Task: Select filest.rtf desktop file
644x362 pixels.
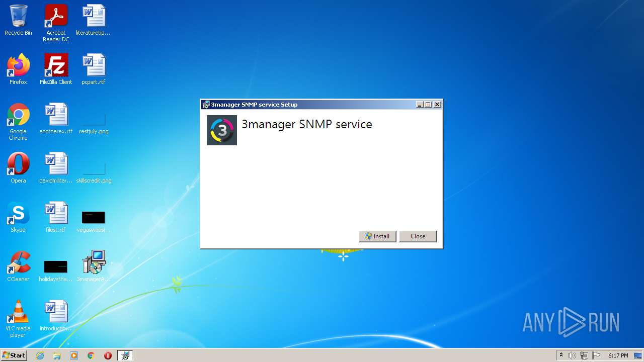Action: pyautogui.click(x=56, y=217)
